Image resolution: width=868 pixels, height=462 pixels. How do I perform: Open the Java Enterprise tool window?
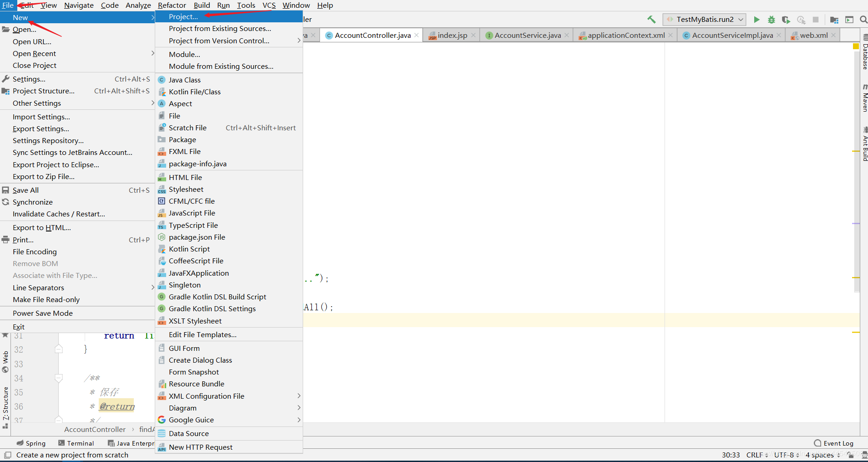pyautogui.click(x=131, y=443)
